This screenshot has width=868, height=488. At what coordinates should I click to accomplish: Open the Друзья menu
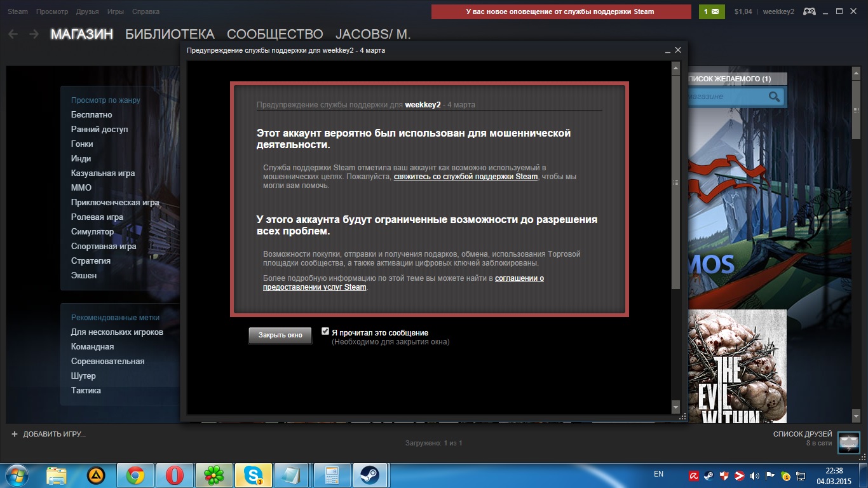tap(88, 11)
